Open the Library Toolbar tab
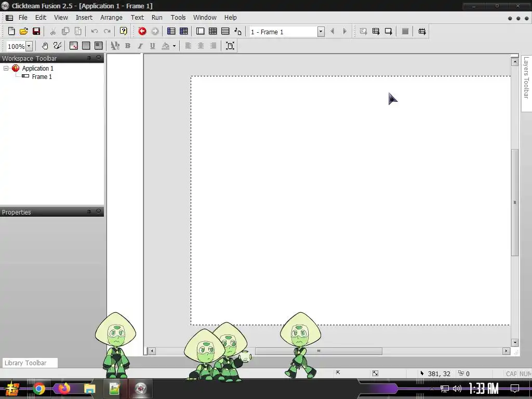532x399 pixels. click(x=30, y=363)
